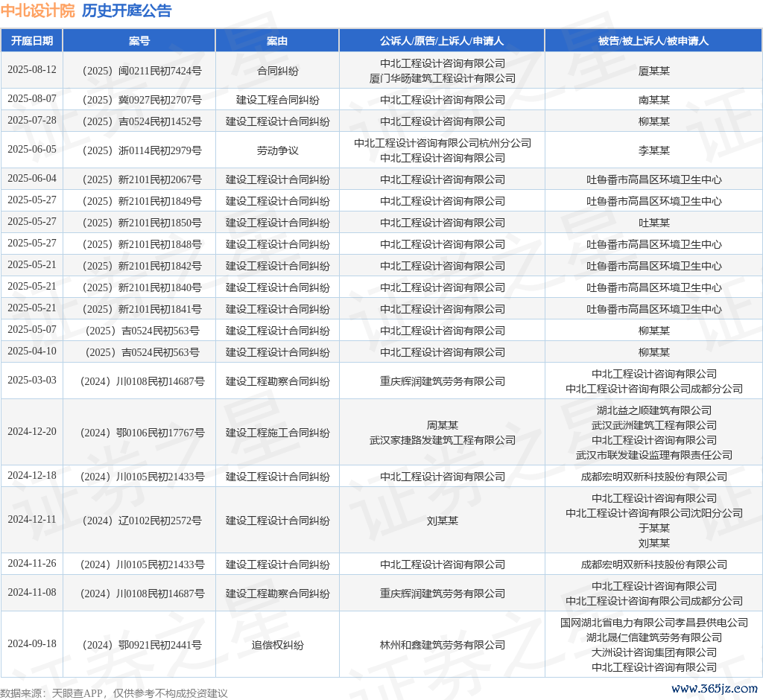Click defendant 国网湖北省电力有限公司孝昌县供电公司

coord(653,623)
